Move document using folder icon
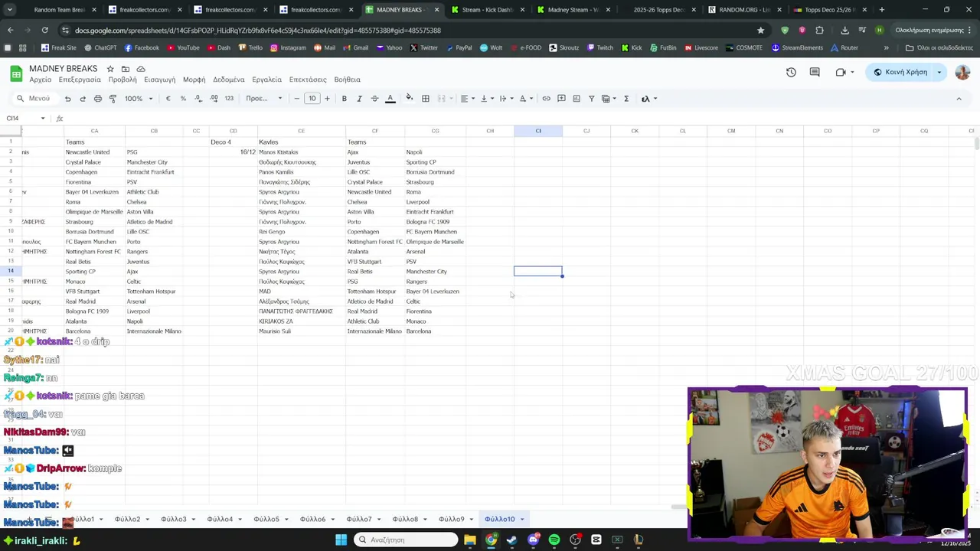 (126, 69)
